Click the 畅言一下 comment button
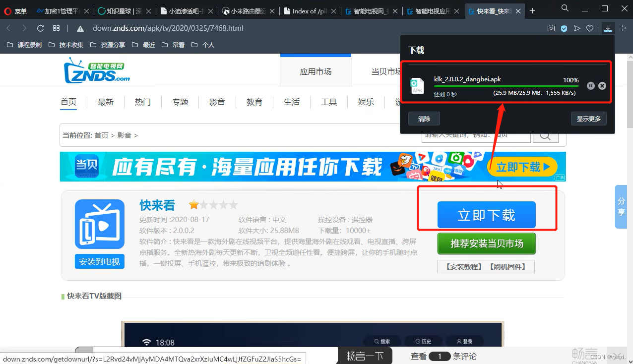Viewport: 633px width, 364px height. coord(365,356)
